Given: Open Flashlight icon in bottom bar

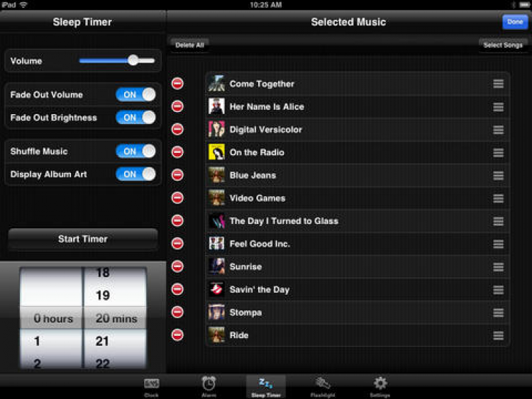Looking at the screenshot, I should pyautogui.click(x=322, y=386).
